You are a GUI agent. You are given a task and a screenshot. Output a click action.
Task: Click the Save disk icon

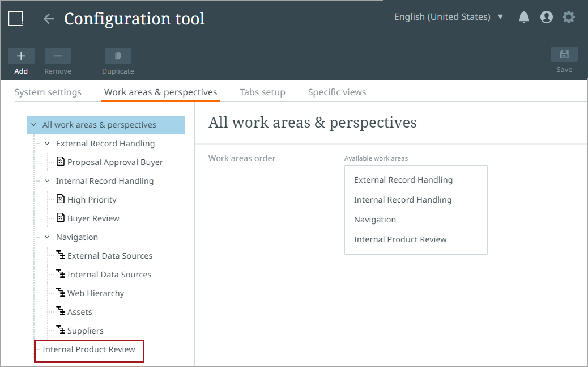pos(564,54)
